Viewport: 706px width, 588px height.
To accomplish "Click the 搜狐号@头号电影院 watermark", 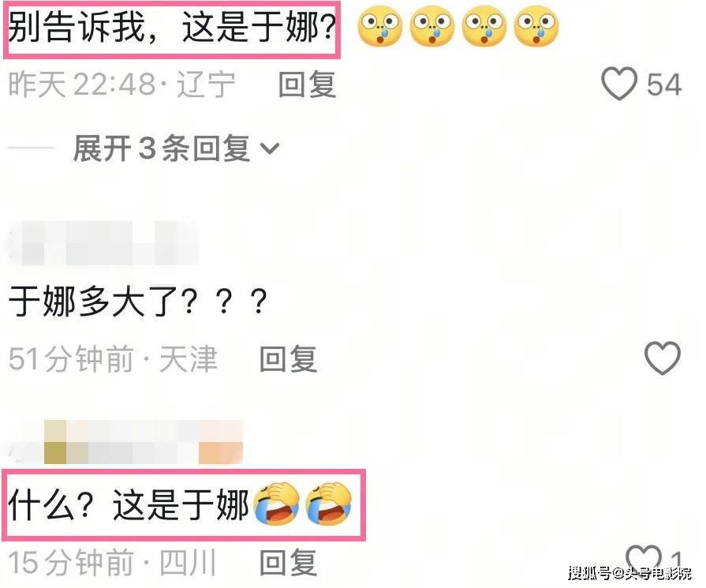I will coord(629,573).
